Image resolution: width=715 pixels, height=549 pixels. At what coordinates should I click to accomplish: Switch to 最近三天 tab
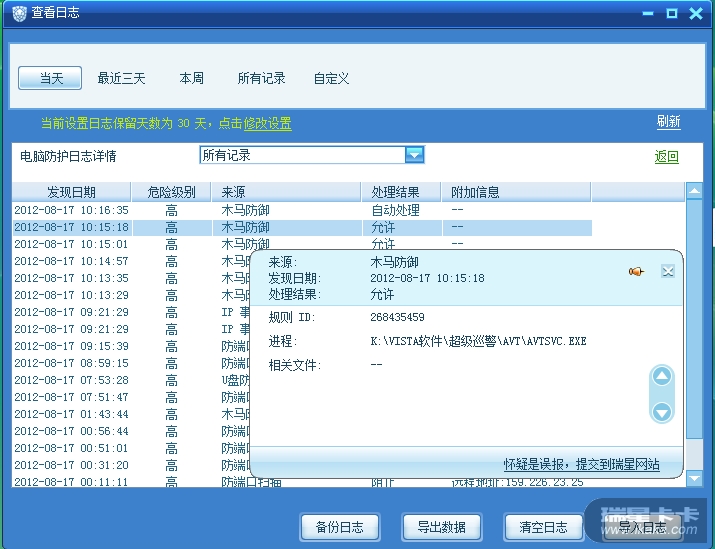point(121,78)
